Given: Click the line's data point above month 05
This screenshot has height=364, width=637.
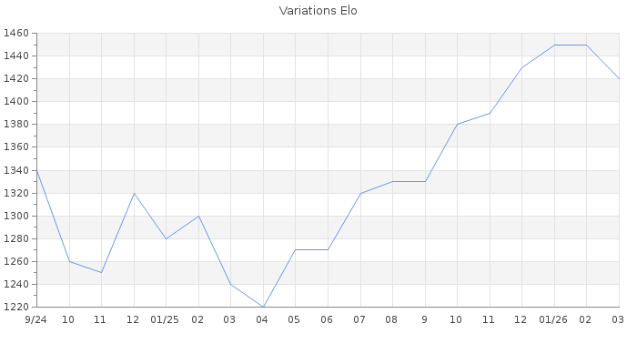Looking at the screenshot, I should pos(295,249).
